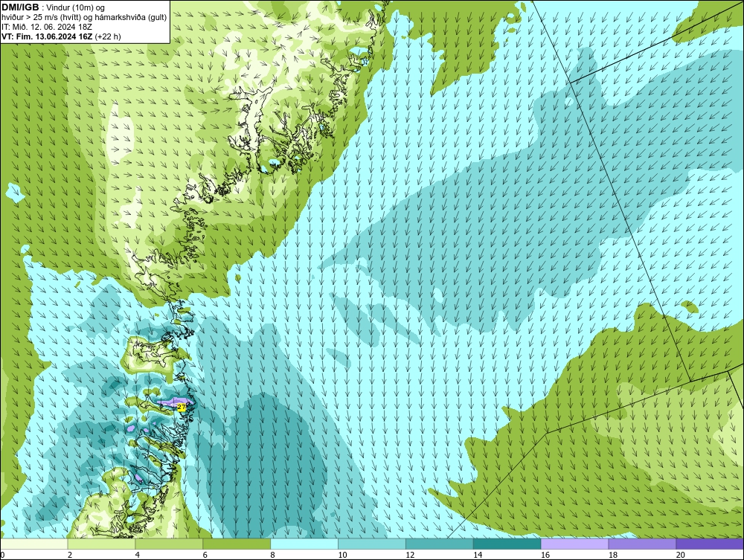This screenshot has width=744, height=560.
Task: Click the above-20 m/s dark purple legend swatch
Action: tap(710, 544)
